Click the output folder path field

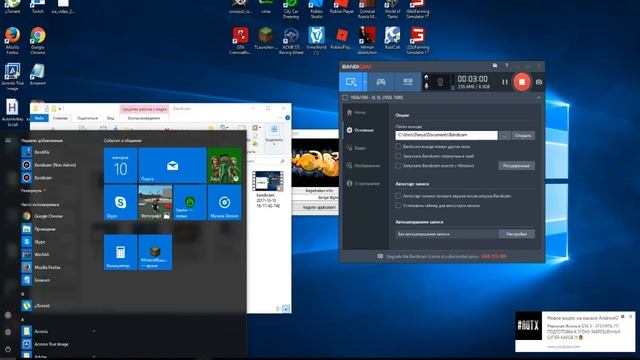click(446, 135)
